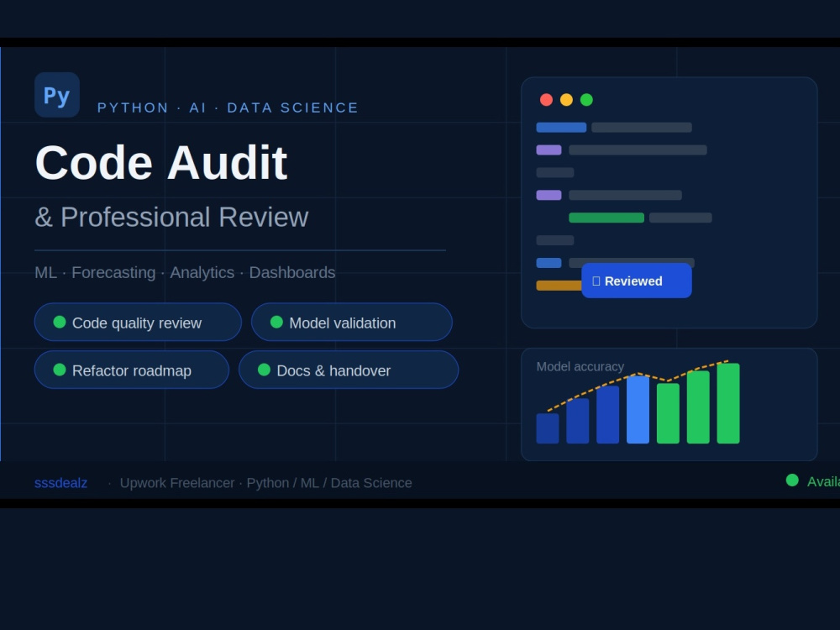The image size is (840, 630).
Task: Select the Docs & handover pill
Action: [349, 370]
